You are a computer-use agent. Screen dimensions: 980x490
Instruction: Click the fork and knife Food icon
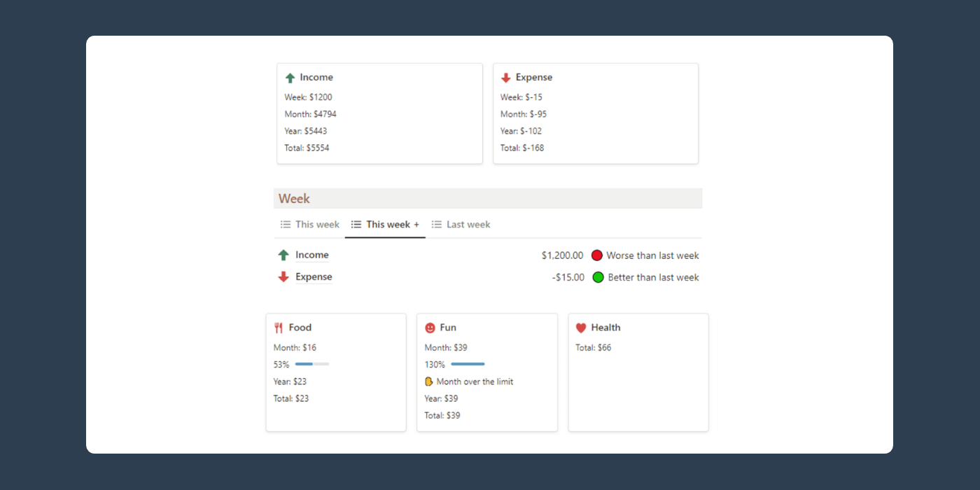click(279, 328)
